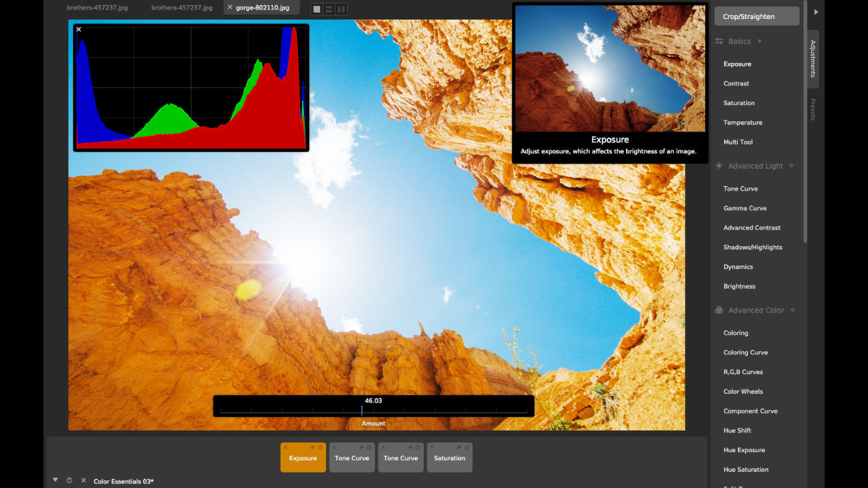Disable the Exposure tile via its power icon
The width and height of the screenshot is (868, 488).
320,447
